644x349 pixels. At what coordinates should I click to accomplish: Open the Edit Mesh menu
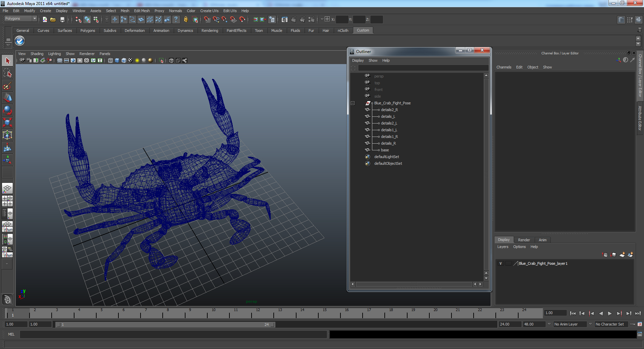point(142,11)
